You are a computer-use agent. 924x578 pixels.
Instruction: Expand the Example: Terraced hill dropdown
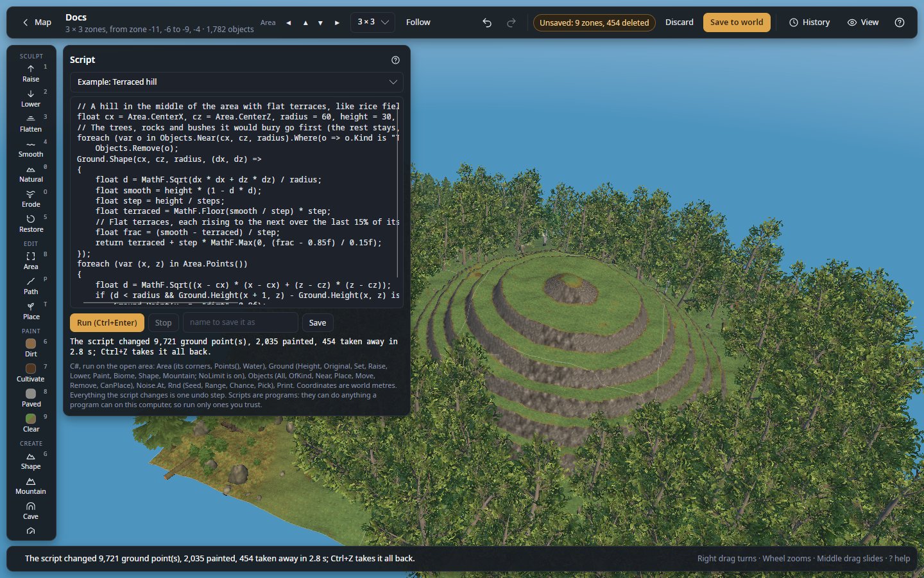237,82
